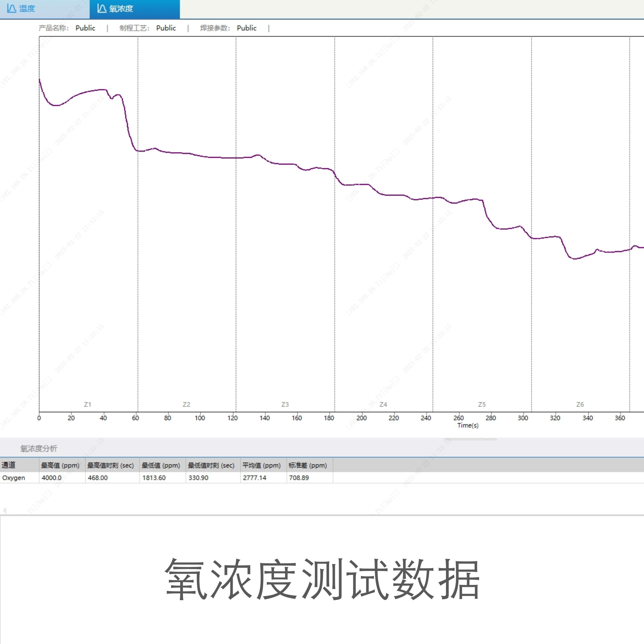Sort by 最高值 (ppm) column header
The height and width of the screenshot is (644, 644).
click(x=60, y=465)
